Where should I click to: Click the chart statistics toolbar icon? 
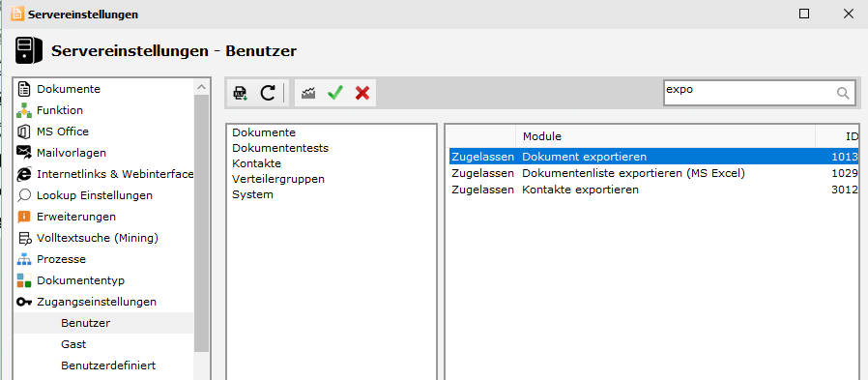point(308,93)
